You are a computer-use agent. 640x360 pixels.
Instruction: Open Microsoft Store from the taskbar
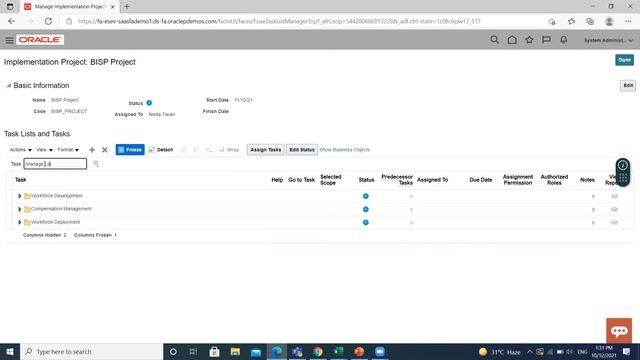pyautogui.click(x=214, y=351)
